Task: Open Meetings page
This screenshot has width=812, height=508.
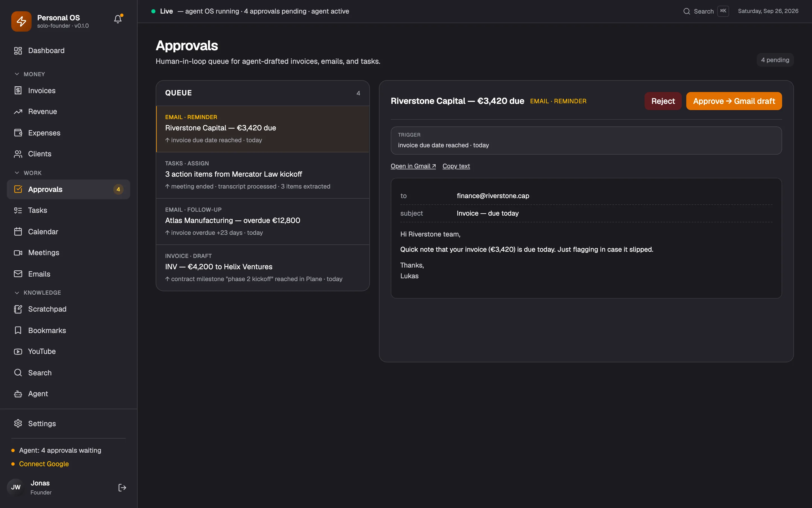Action: tap(69, 253)
